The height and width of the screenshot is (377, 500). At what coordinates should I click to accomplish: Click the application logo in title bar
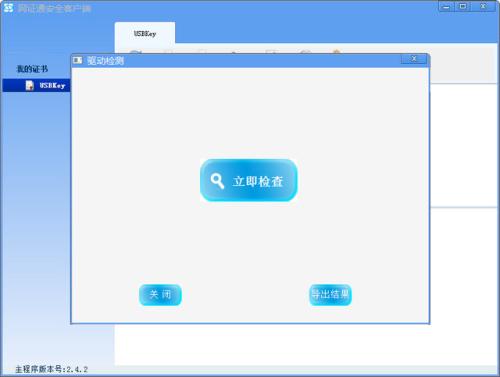[8, 8]
